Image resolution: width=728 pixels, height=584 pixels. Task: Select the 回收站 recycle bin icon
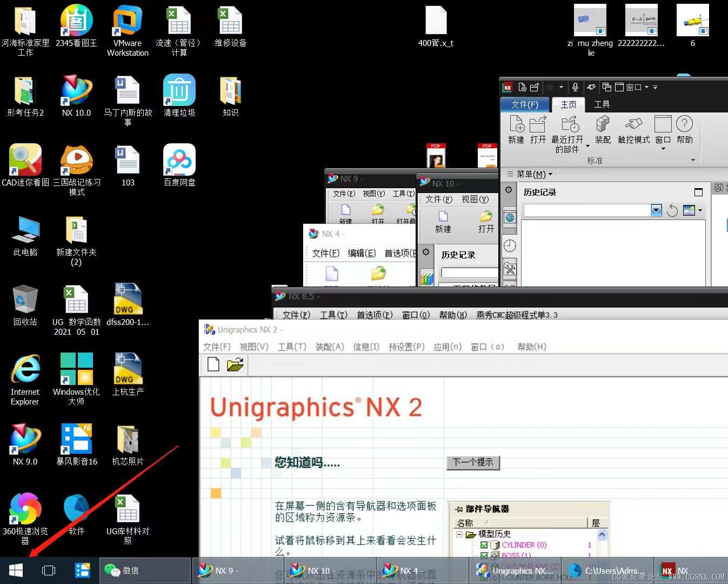[25, 305]
